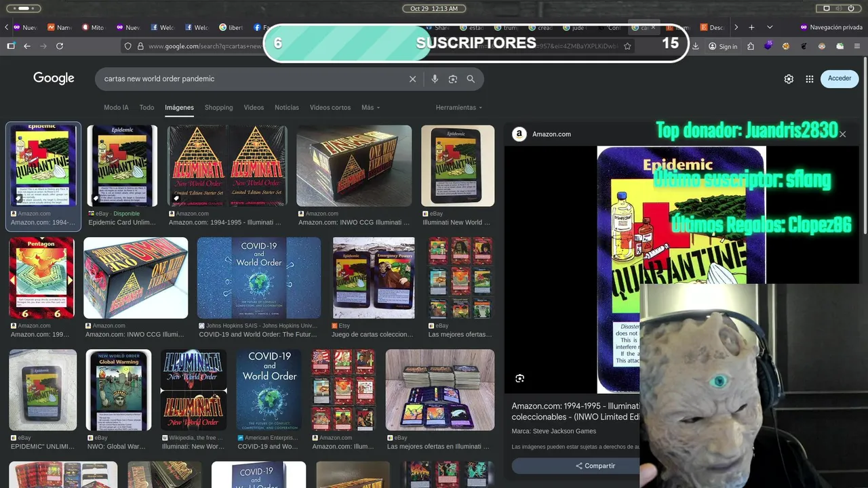The width and height of the screenshot is (868, 488).
Task: Open the Oct 29 clock calendar
Action: [434, 8]
